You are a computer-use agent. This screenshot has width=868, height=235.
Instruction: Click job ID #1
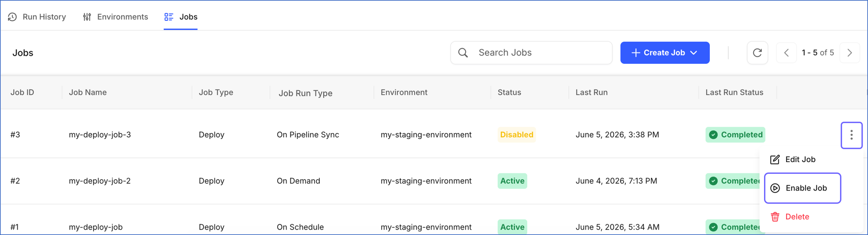click(14, 227)
